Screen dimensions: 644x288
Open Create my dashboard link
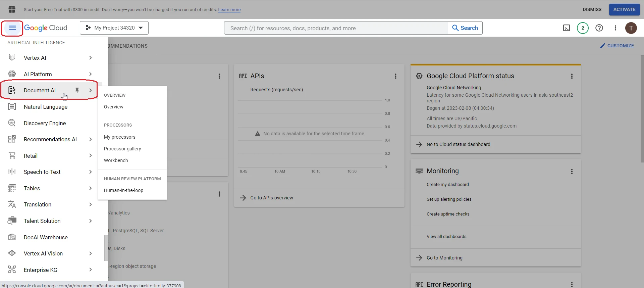tap(448, 185)
